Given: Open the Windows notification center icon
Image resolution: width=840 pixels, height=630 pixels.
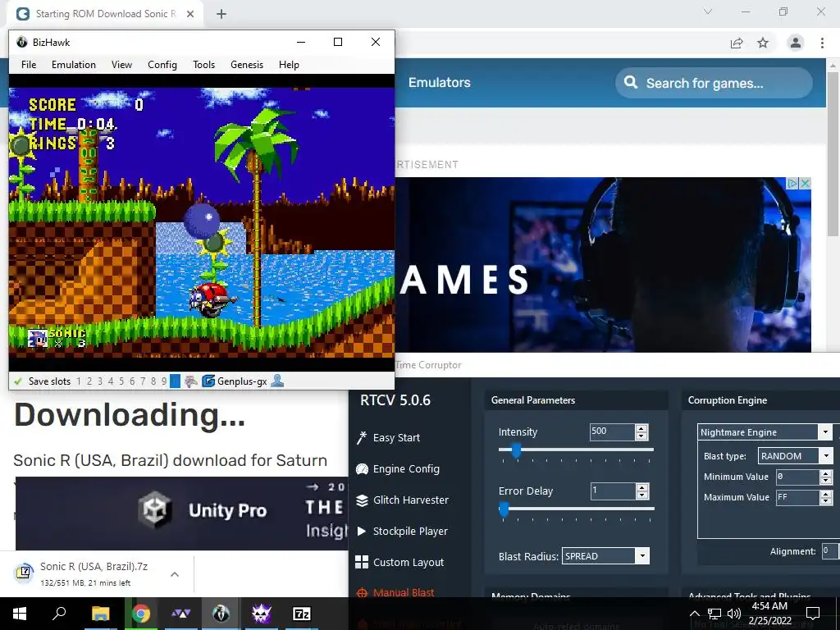Looking at the screenshot, I should click(813, 614).
